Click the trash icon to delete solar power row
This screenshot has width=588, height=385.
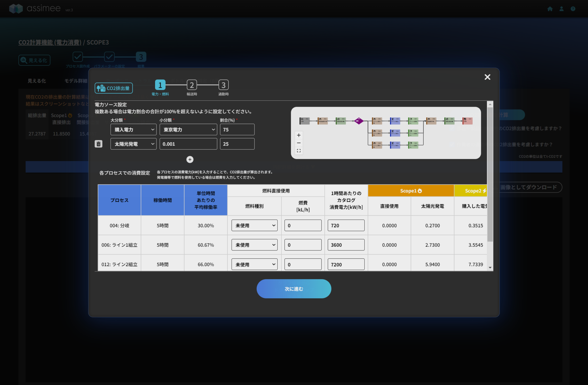pyautogui.click(x=98, y=144)
